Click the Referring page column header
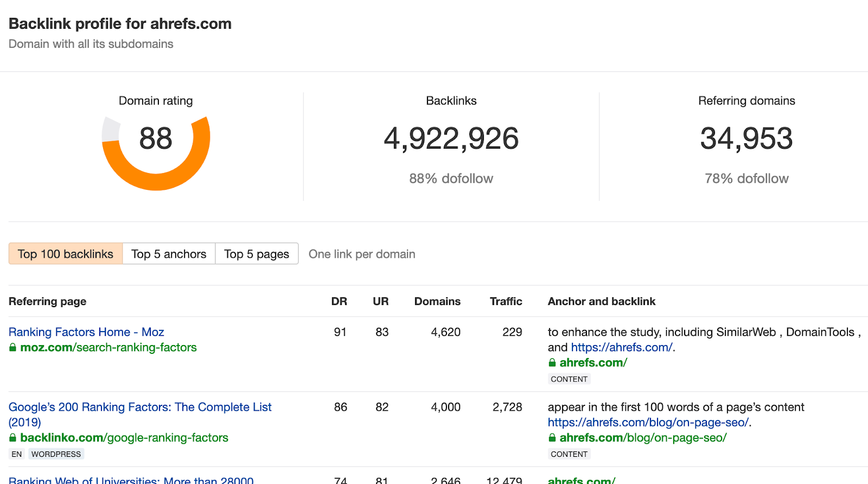 point(48,301)
